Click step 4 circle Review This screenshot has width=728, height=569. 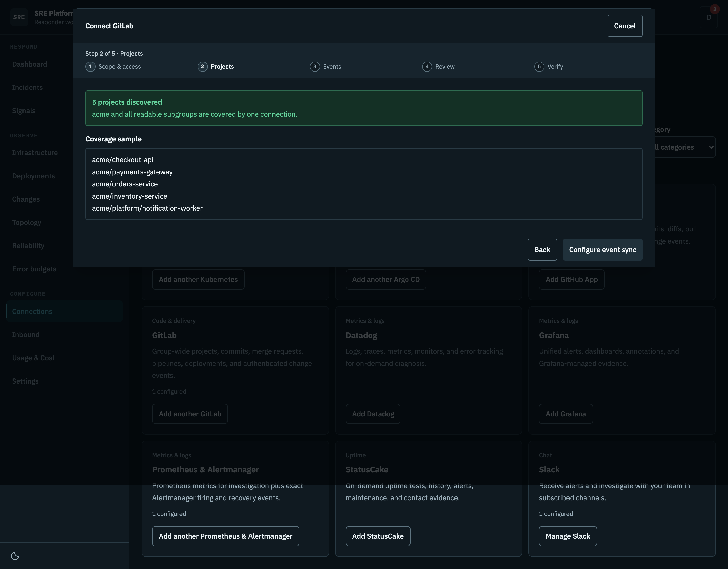tap(427, 67)
